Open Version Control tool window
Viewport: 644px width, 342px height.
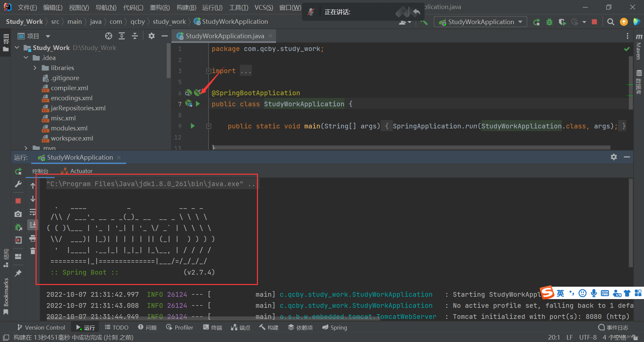(41, 327)
